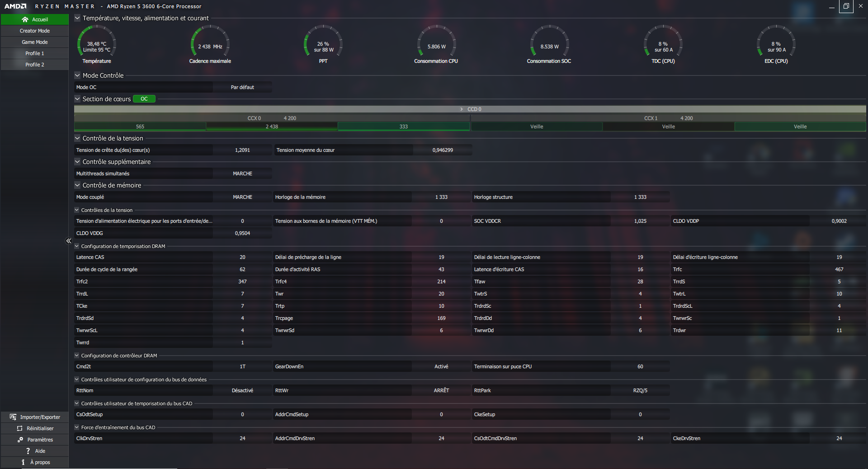Select the core bar showing 2 438
Viewport: 868px width, 469px height.
272,127
